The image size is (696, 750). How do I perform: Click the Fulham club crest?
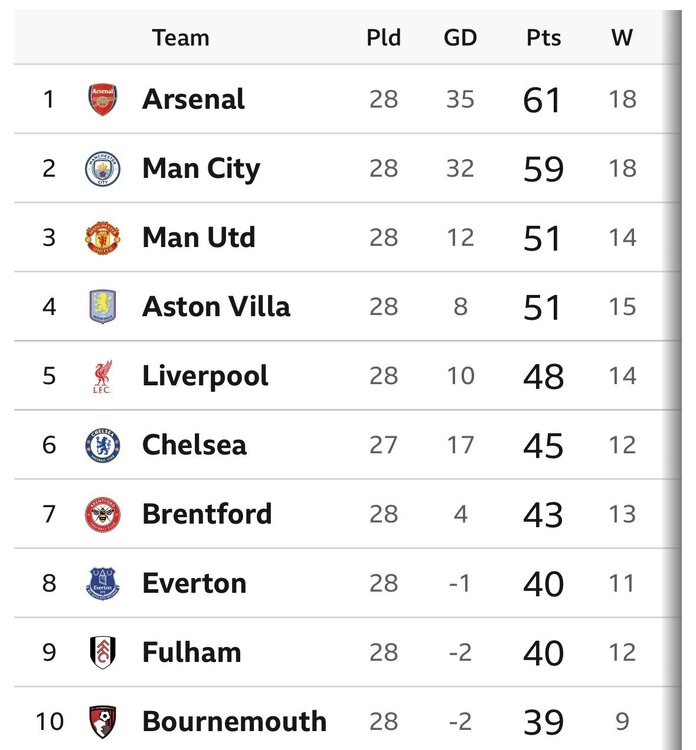[102, 652]
